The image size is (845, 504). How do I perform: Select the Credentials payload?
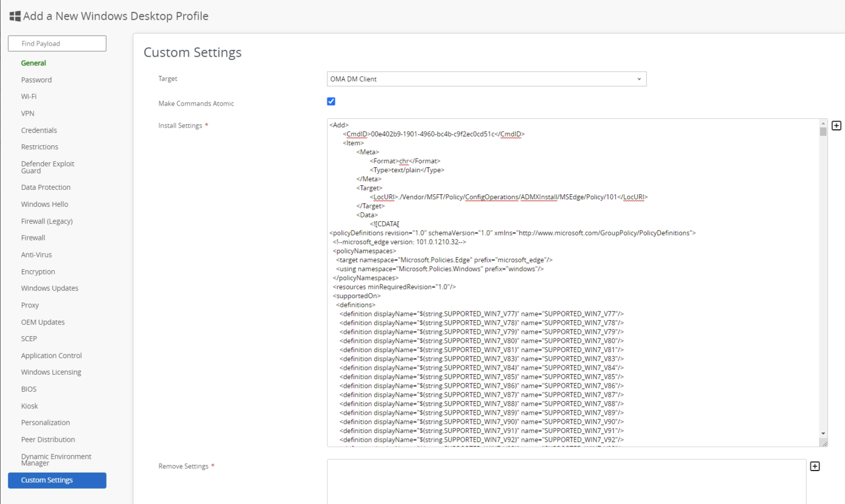point(39,130)
